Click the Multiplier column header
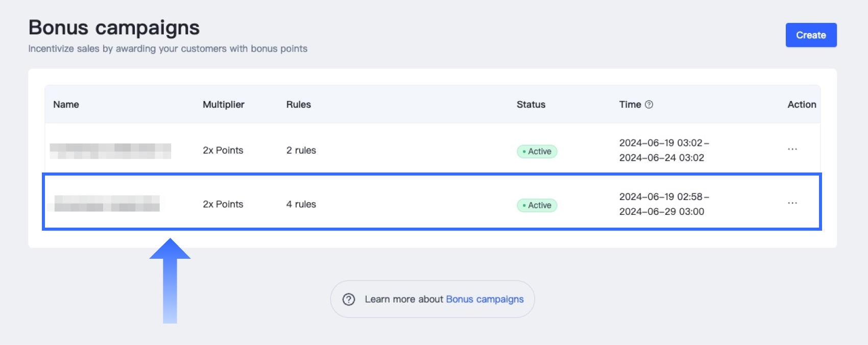 click(x=224, y=105)
